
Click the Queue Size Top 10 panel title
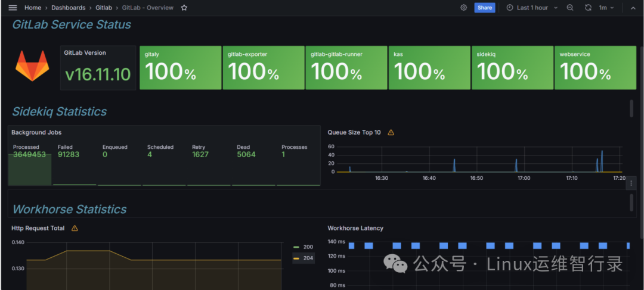(x=354, y=132)
